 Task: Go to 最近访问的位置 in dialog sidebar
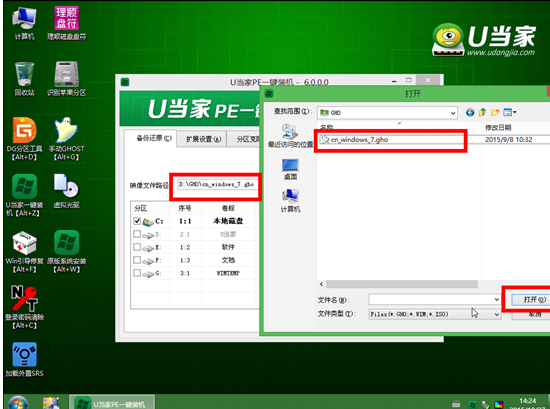click(x=290, y=136)
